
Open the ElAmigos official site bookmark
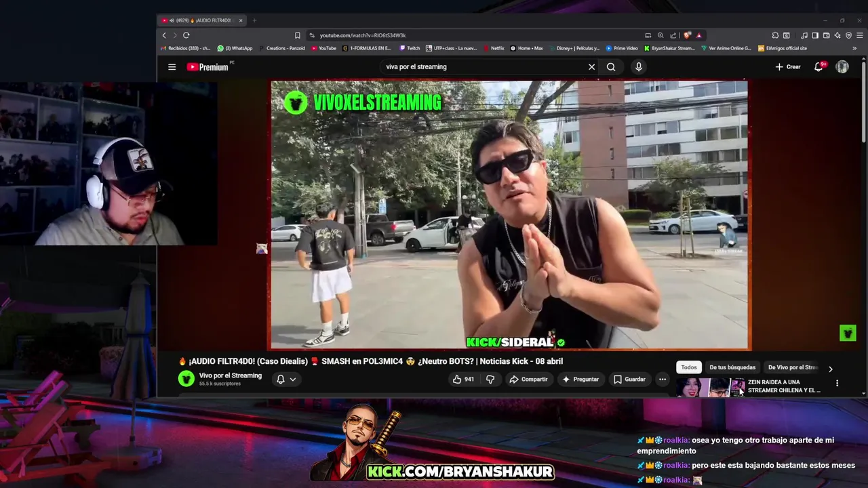[783, 48]
